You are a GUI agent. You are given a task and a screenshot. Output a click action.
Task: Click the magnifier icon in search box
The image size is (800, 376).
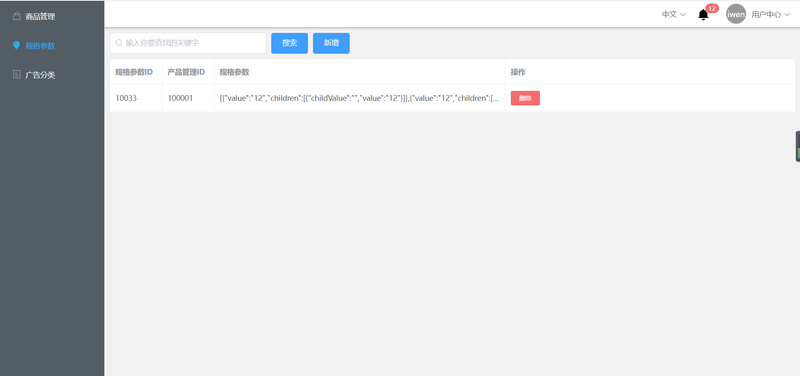tap(119, 43)
